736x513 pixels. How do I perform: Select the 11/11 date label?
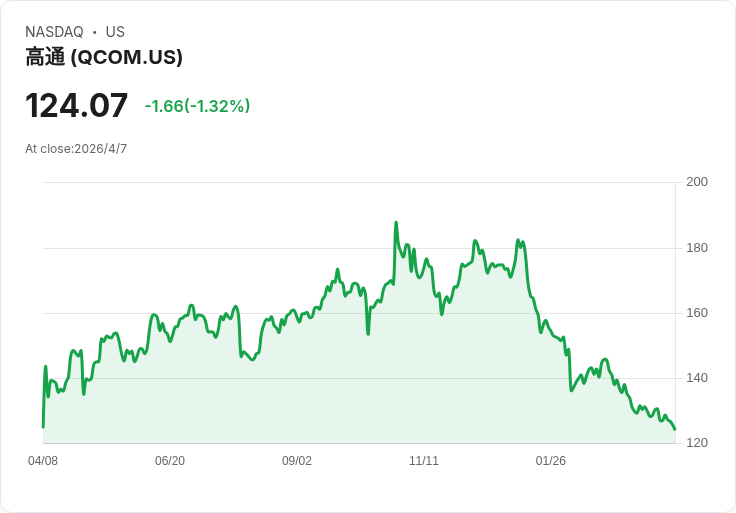click(x=424, y=461)
